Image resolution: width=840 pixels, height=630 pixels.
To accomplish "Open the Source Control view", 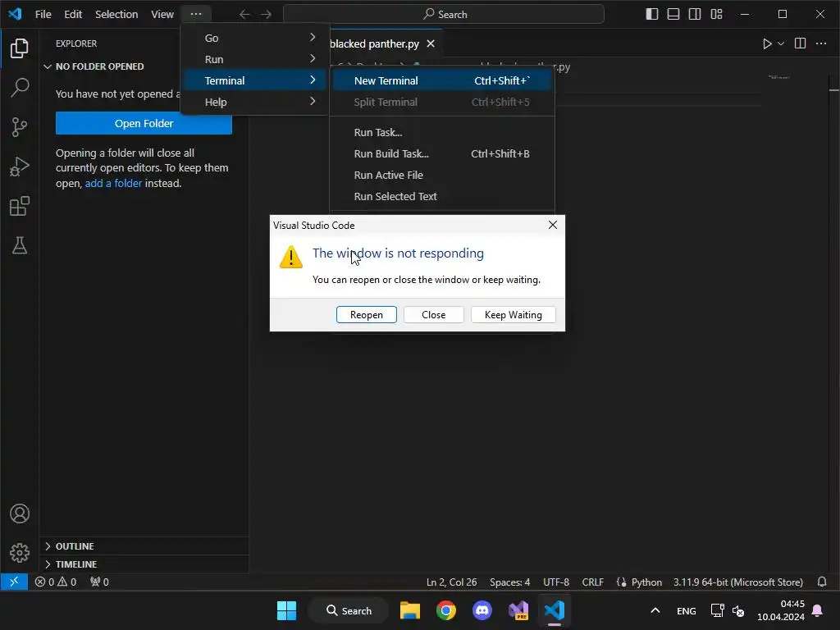I will coord(20,127).
